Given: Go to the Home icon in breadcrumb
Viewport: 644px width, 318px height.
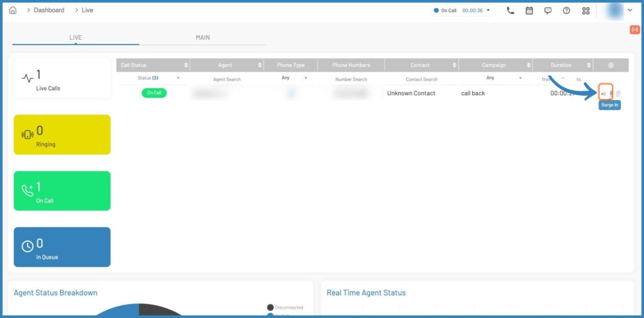Looking at the screenshot, I should coord(13,10).
